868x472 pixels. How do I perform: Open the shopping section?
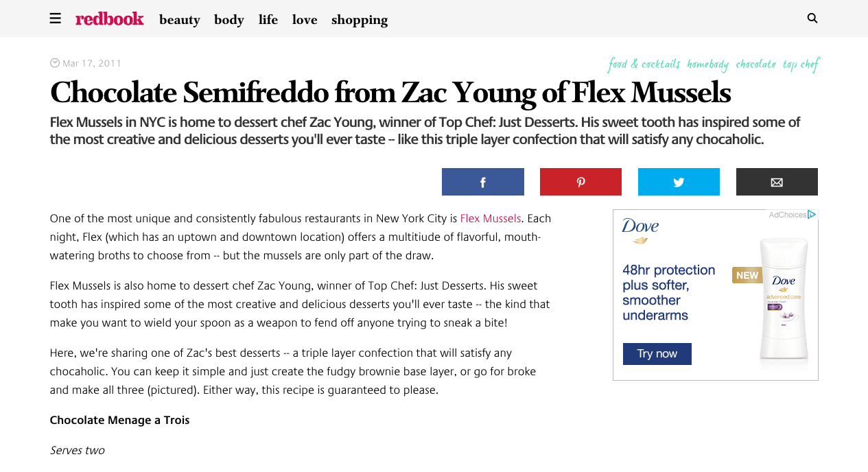point(360,20)
